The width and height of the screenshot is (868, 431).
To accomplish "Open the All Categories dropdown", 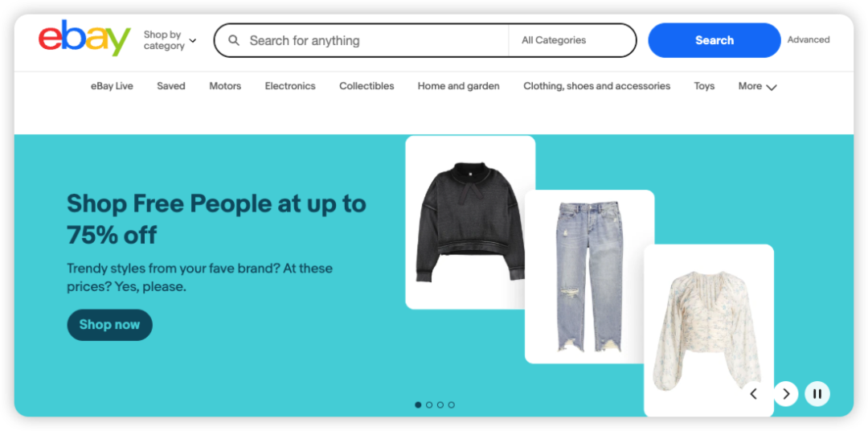I will tap(571, 40).
